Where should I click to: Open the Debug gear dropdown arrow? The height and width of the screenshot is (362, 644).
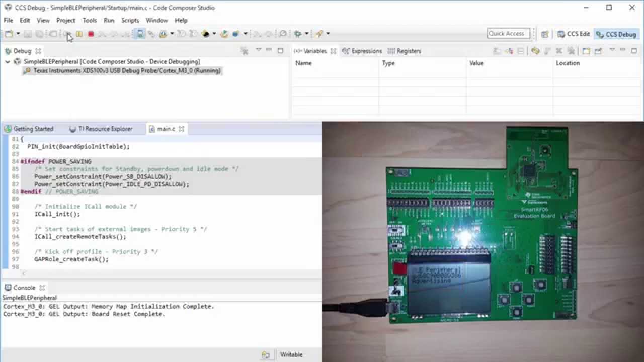tap(306, 34)
